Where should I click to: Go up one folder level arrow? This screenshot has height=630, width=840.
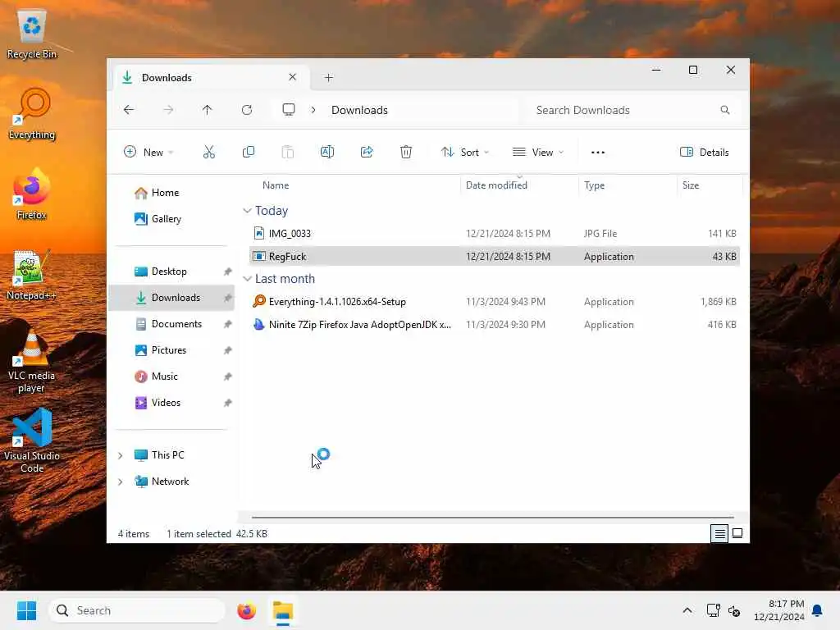(208, 110)
